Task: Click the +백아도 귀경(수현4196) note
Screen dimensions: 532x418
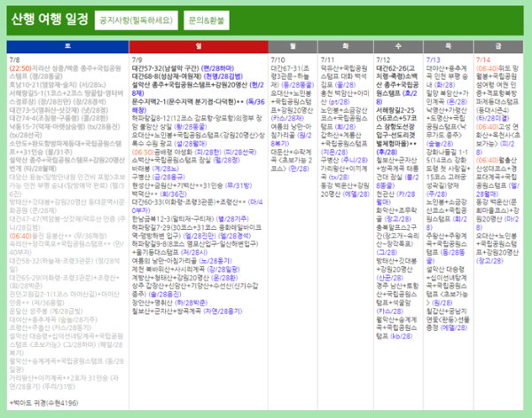Action: click(43, 403)
